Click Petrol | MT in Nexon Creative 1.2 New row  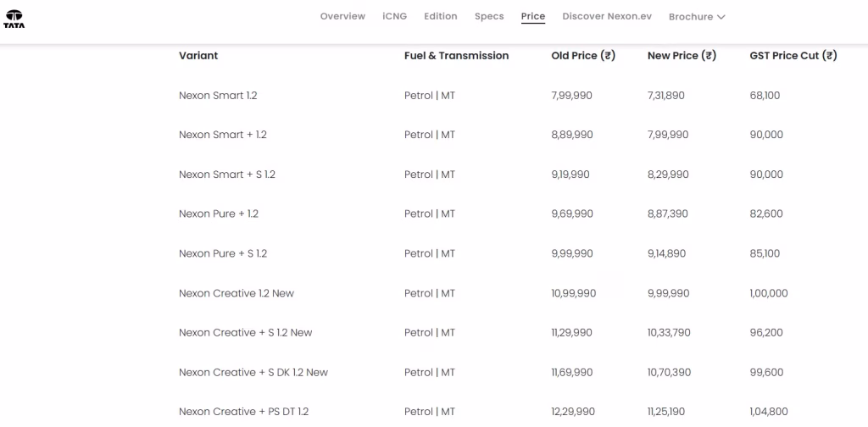[x=430, y=293]
